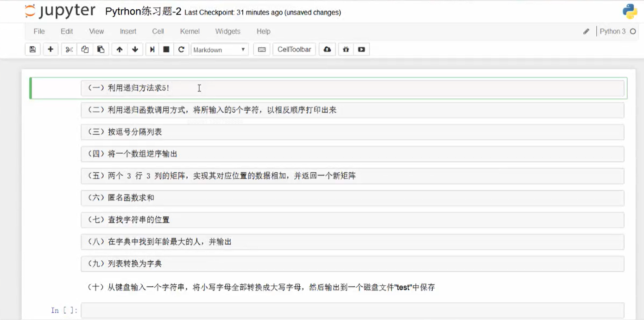Open the Edit menu
Screen dimensions: 644x320
click(67, 31)
